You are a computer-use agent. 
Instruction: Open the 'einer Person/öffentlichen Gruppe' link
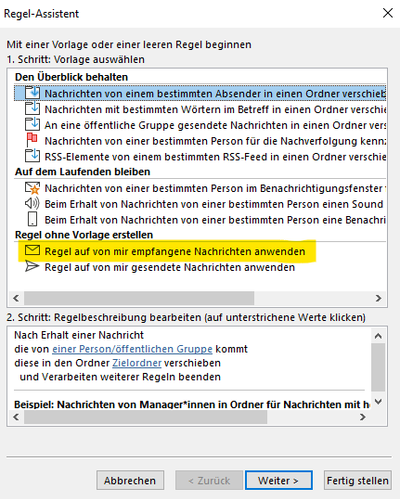132,349
